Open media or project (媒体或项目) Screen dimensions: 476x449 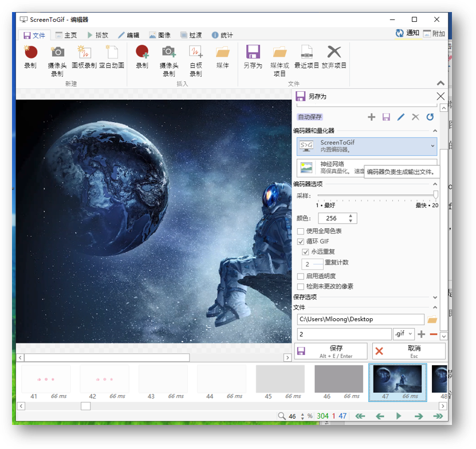coord(280,61)
